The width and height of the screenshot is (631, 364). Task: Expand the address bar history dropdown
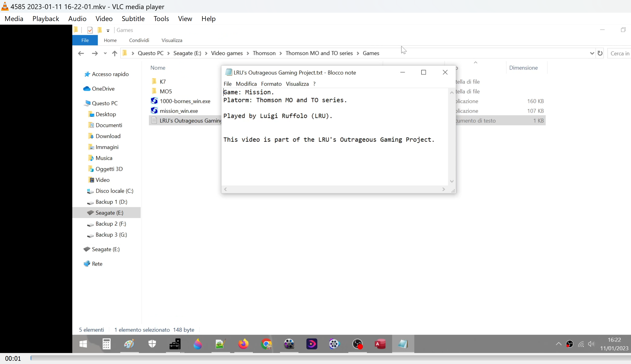pos(592,53)
